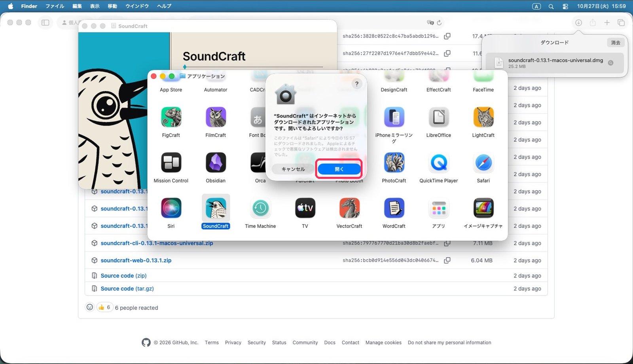Click iPhone Mirroring app icon
The image size is (633, 364).
coord(394,117)
